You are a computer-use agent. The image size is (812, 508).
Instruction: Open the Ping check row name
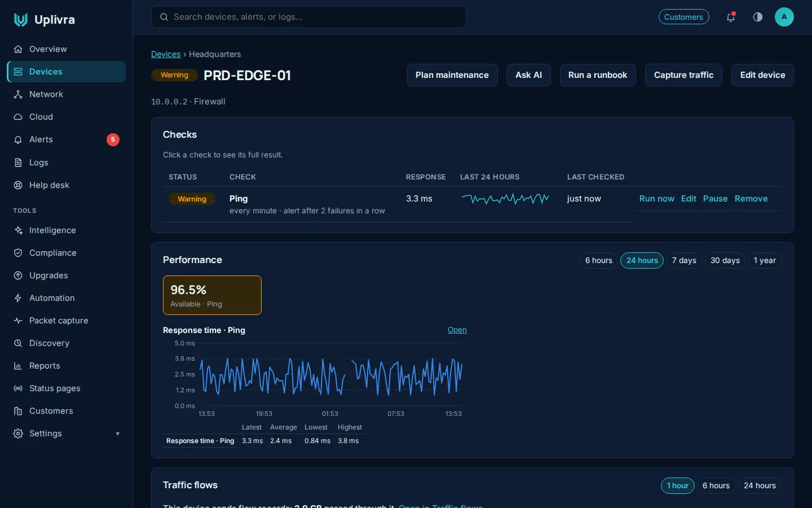239,199
